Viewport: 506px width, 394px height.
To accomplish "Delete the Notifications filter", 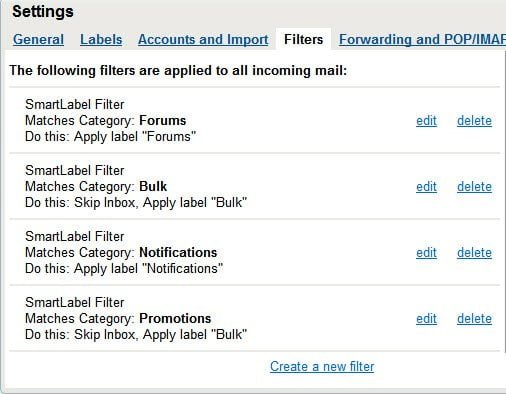I will click(474, 253).
